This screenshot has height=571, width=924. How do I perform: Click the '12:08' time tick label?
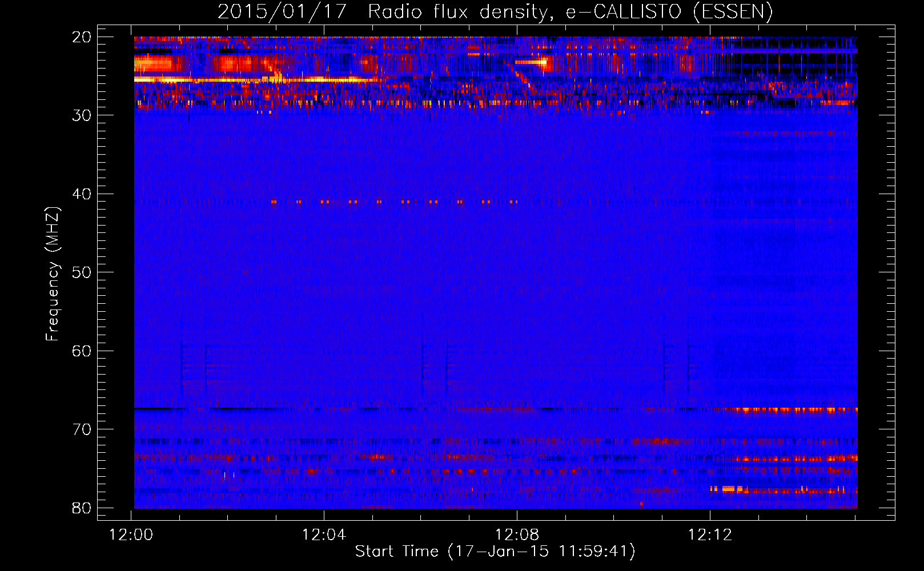pos(517,535)
